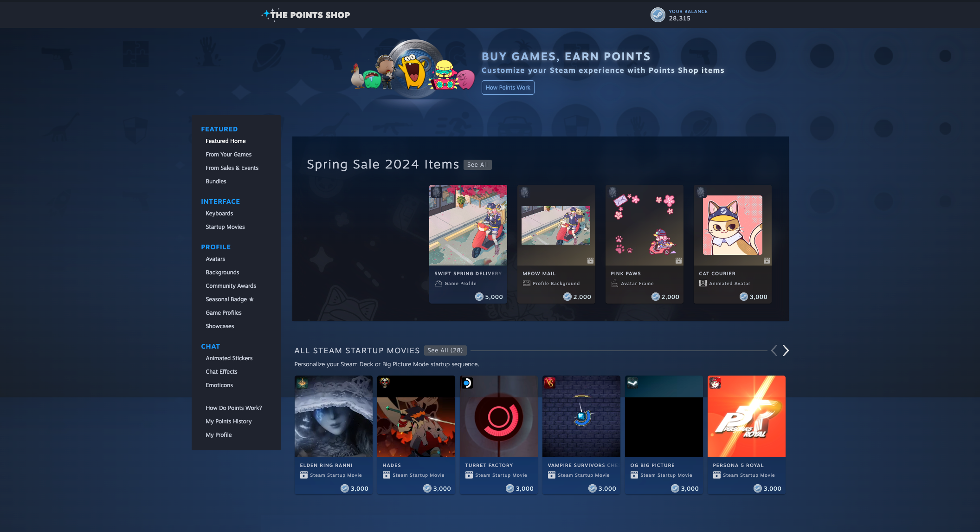Select the Featured Home menu item

(x=225, y=140)
